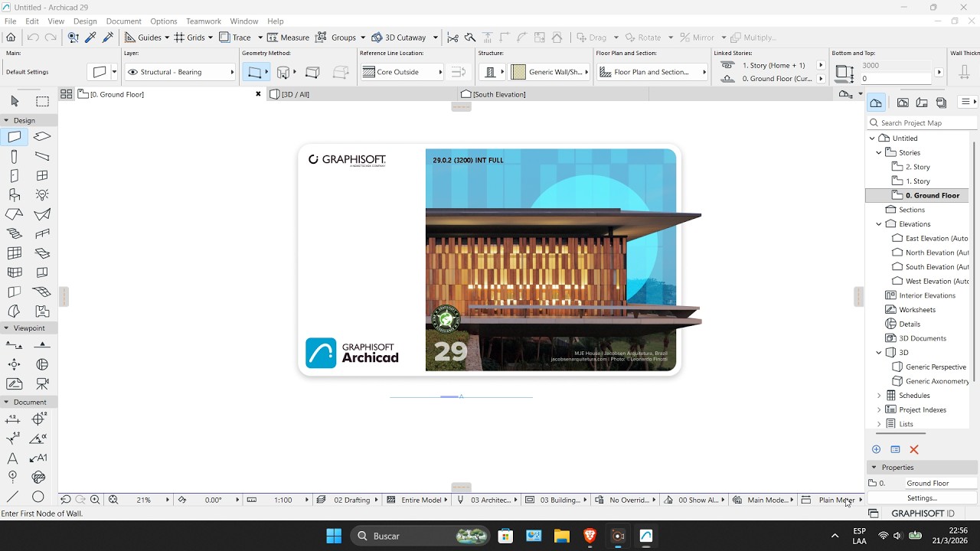Select the Arrow tool in the toolbox
The width and height of the screenshot is (980, 551).
pyautogui.click(x=15, y=101)
